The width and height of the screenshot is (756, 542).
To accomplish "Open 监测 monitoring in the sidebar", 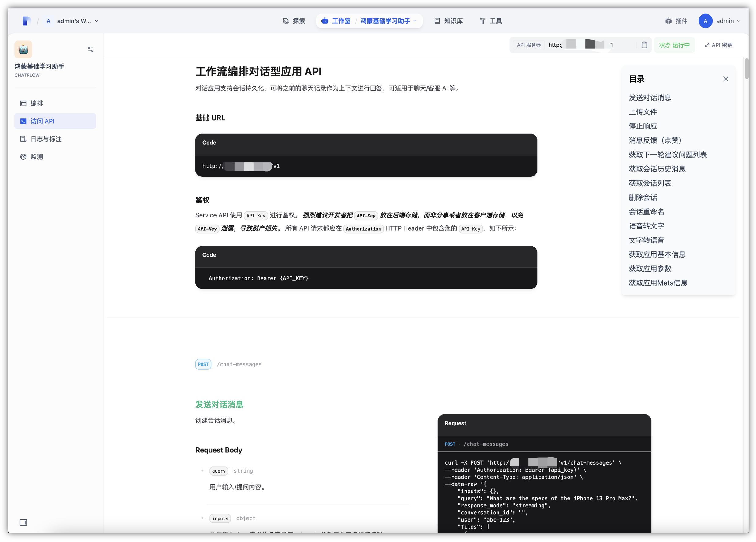I will [x=55, y=157].
